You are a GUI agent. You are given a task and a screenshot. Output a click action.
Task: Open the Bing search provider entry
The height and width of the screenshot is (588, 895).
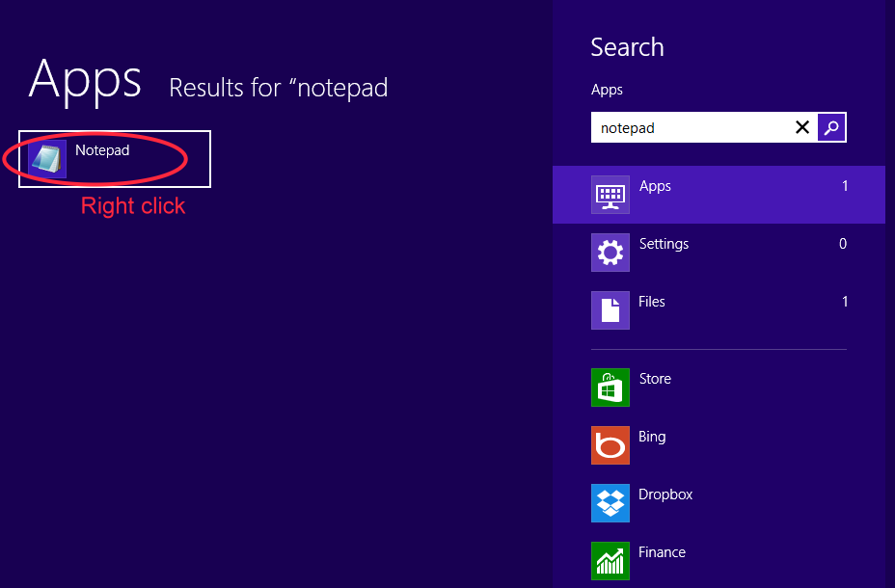pos(652,437)
